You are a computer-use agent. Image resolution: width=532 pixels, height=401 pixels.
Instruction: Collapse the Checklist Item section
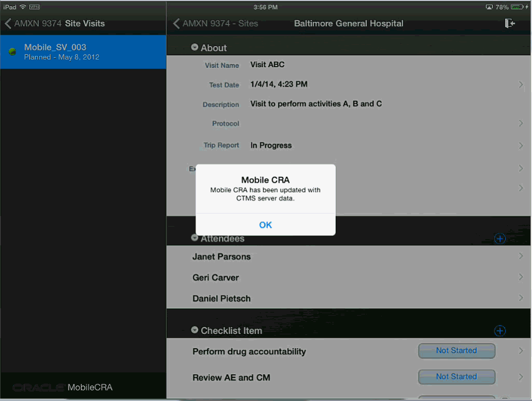194,330
